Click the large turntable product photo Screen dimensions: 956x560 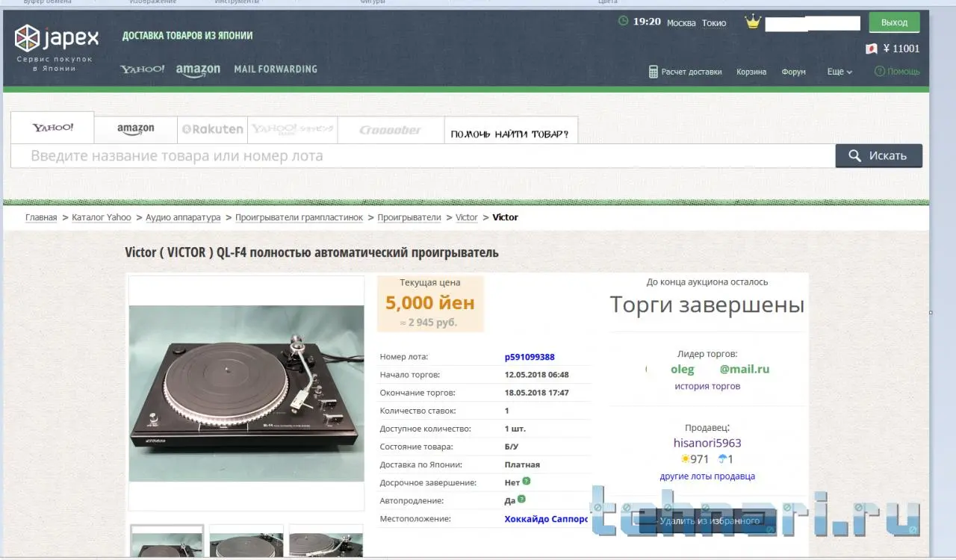pos(246,393)
